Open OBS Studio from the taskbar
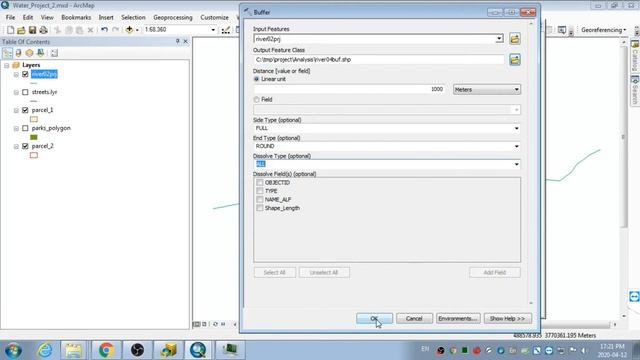Viewport: 640px width, 360px height. pos(137,350)
